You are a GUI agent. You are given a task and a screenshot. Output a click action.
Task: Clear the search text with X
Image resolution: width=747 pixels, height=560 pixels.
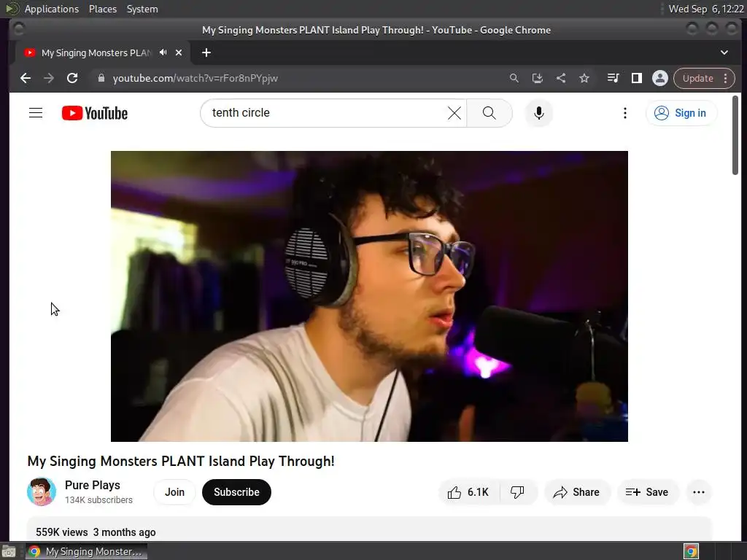coord(454,113)
